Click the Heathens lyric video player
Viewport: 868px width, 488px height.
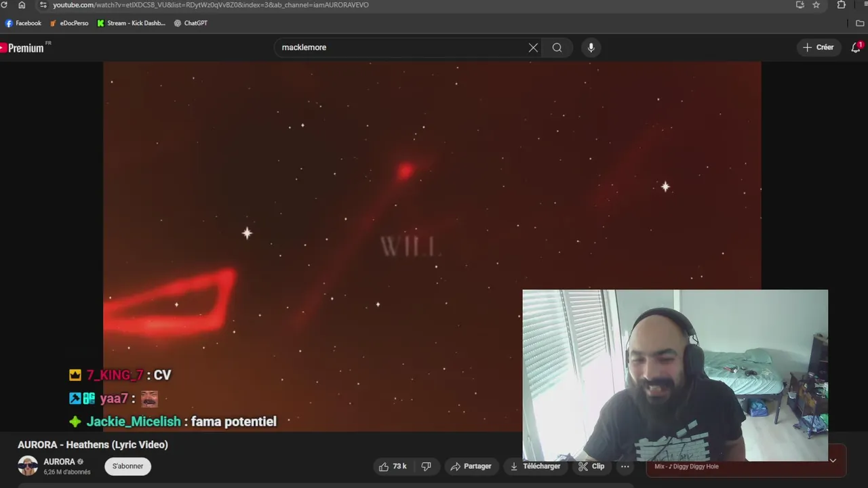[432, 247]
